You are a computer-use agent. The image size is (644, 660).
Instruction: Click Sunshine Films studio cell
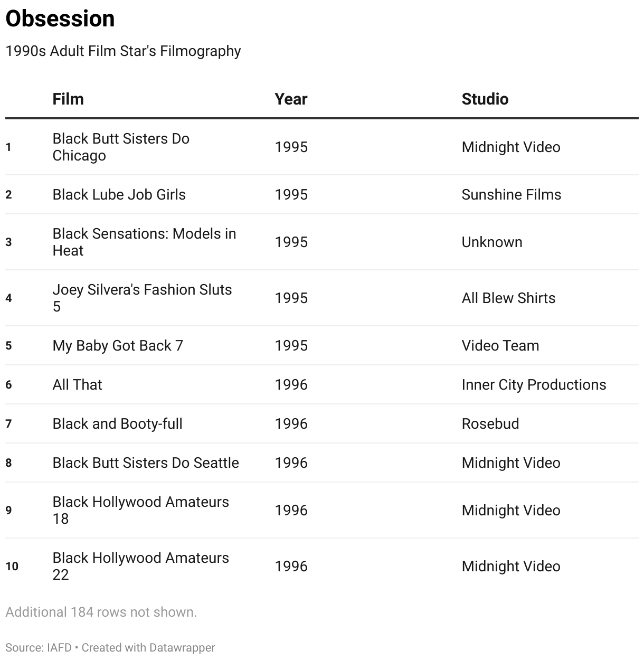(512, 194)
